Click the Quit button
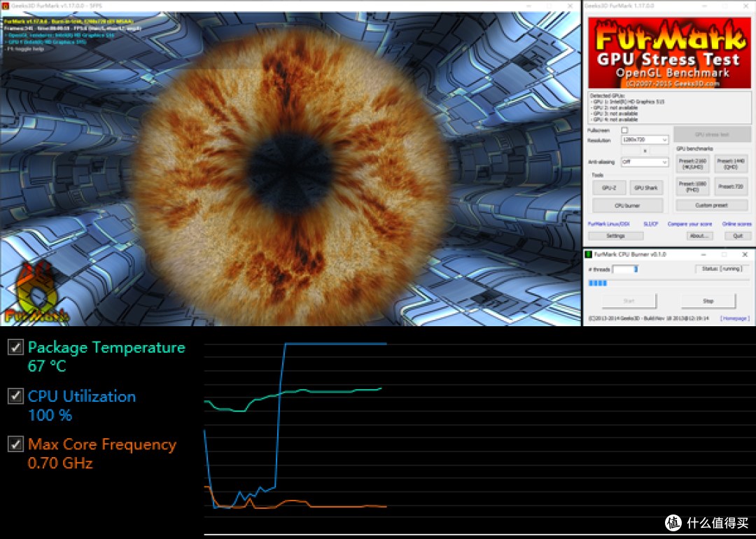The height and width of the screenshot is (539, 756). [x=738, y=236]
